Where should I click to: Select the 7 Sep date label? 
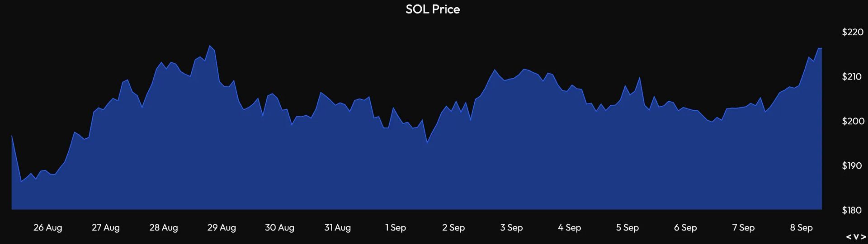(743, 228)
